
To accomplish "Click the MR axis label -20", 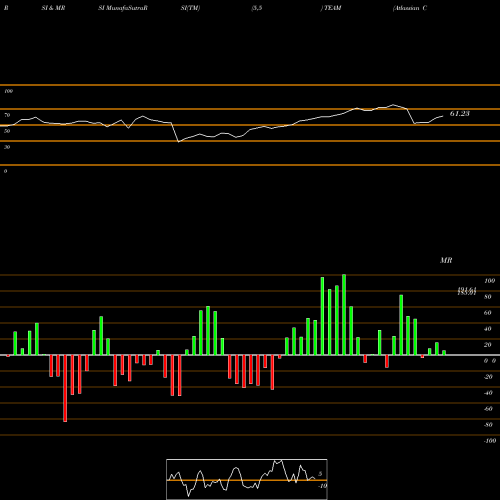I will (x=488, y=377).
